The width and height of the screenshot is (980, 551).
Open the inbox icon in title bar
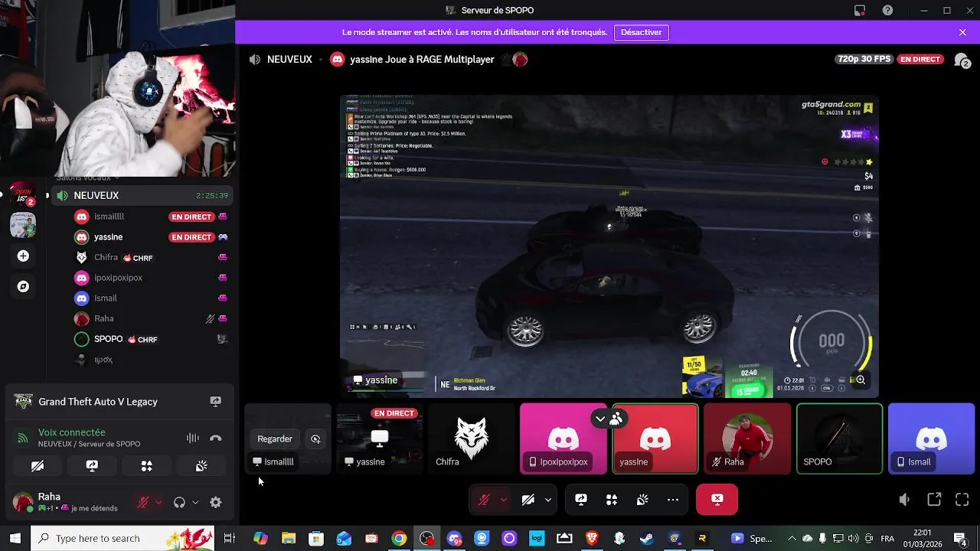point(860,10)
